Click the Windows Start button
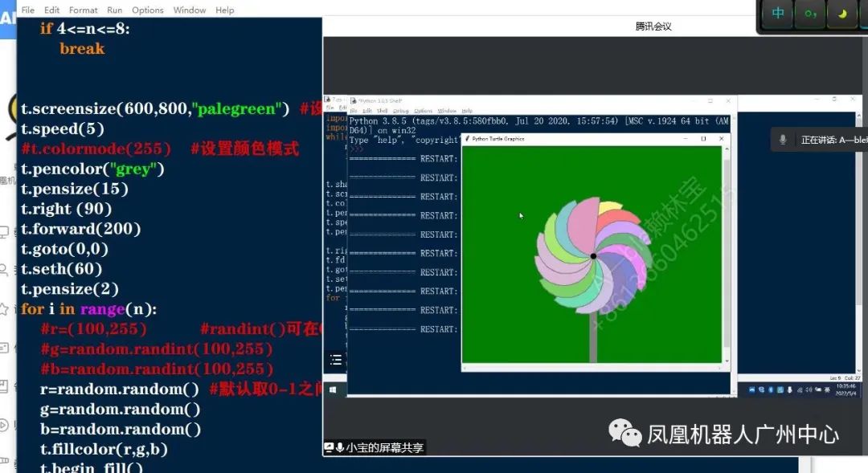 [x=331, y=389]
